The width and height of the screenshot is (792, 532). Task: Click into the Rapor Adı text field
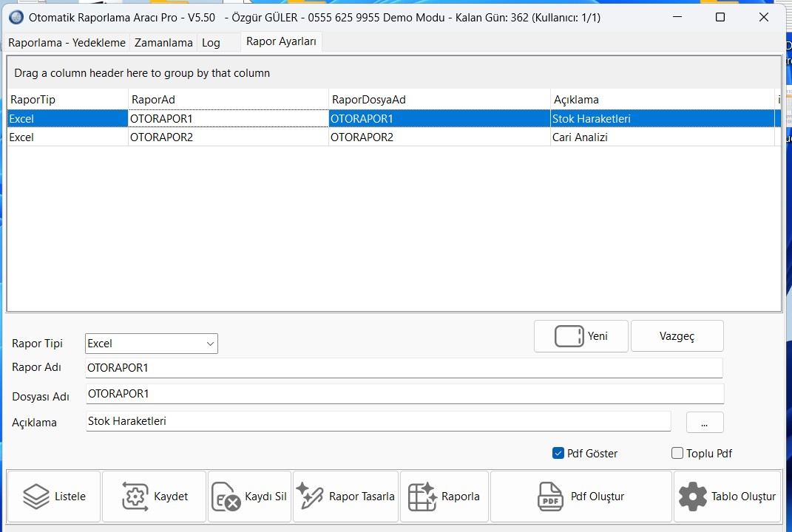click(x=403, y=368)
